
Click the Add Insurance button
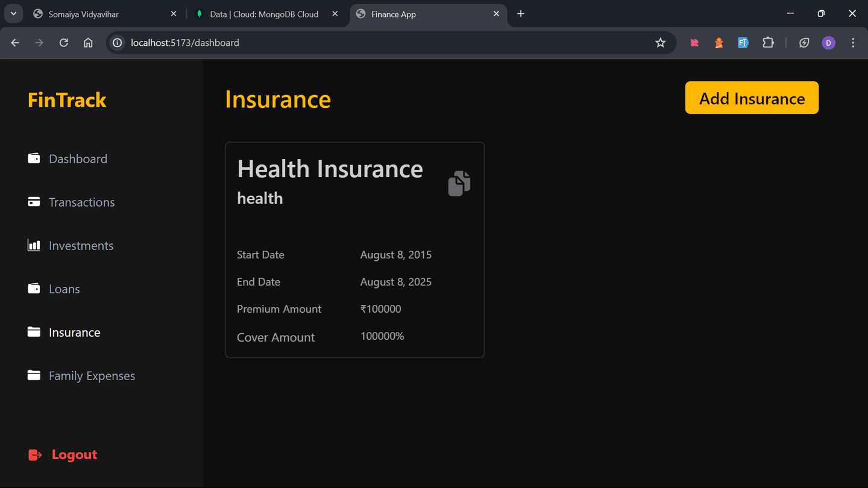click(x=752, y=98)
